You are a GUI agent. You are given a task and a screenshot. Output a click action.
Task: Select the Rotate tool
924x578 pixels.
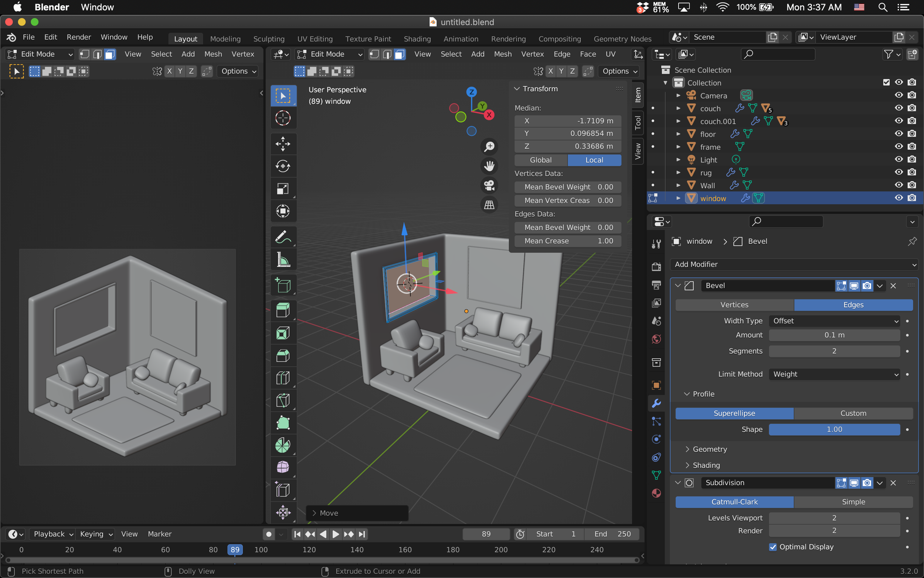pyautogui.click(x=283, y=166)
